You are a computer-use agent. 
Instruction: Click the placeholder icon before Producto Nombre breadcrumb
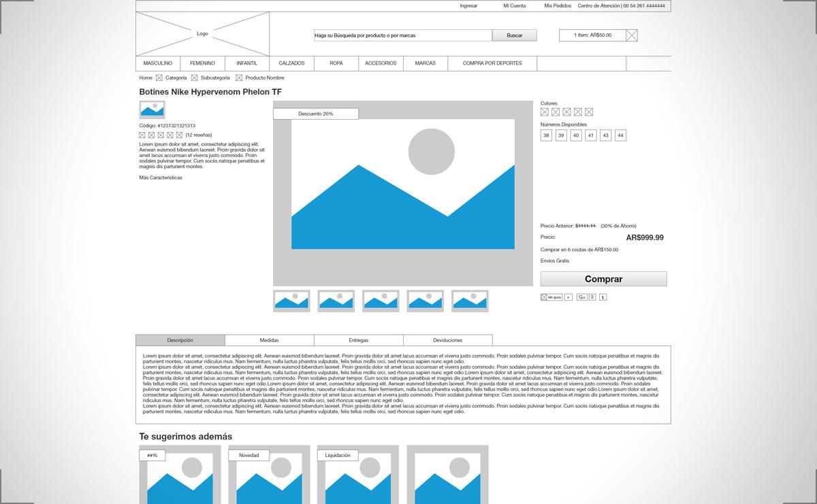(x=239, y=78)
